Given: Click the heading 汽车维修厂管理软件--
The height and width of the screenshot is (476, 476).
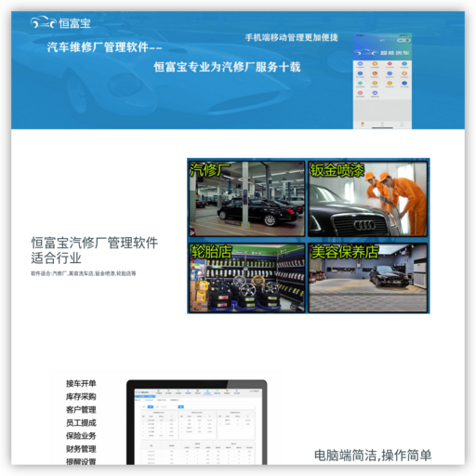Looking at the screenshot, I should click(x=104, y=47).
